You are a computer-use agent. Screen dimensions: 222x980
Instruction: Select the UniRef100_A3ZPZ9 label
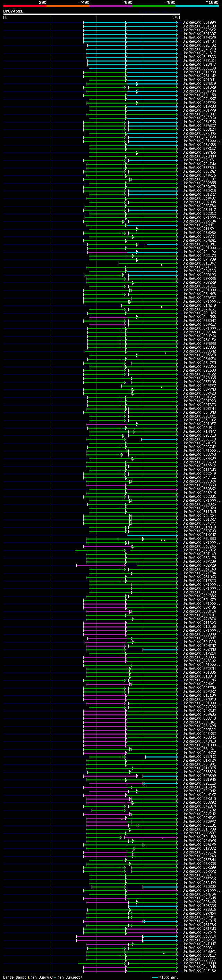(199, 565)
